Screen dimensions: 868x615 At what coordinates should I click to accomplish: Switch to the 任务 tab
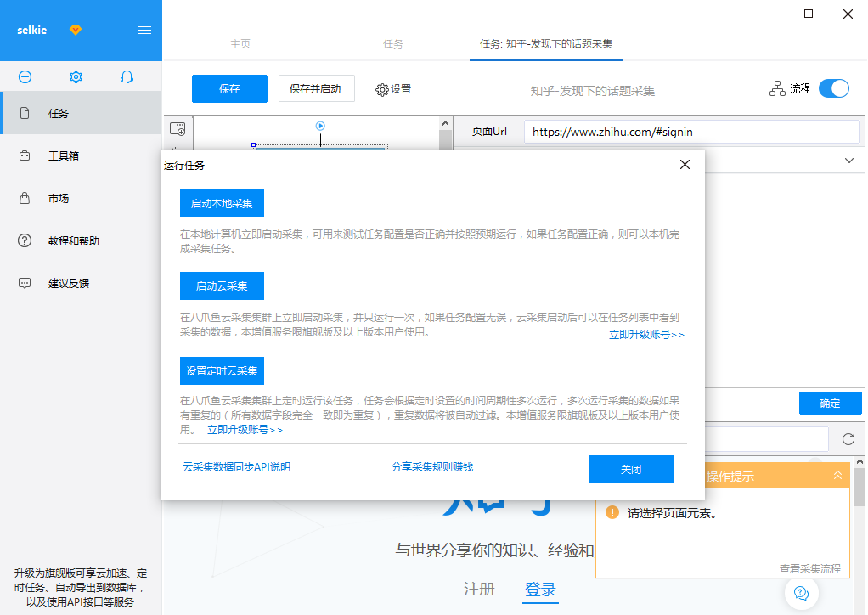pyautogui.click(x=393, y=43)
